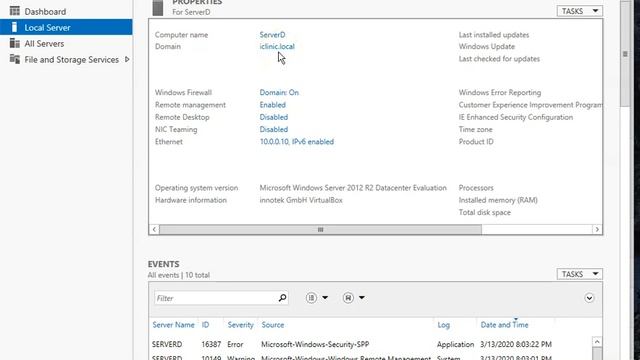Open Windows Firewall 'Domain: On' link
This screenshot has width=640, height=360.
click(279, 93)
